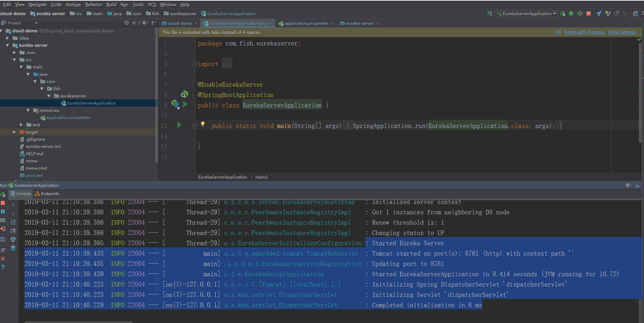Expand the .idea folder
644x323 pixels.
8,38
